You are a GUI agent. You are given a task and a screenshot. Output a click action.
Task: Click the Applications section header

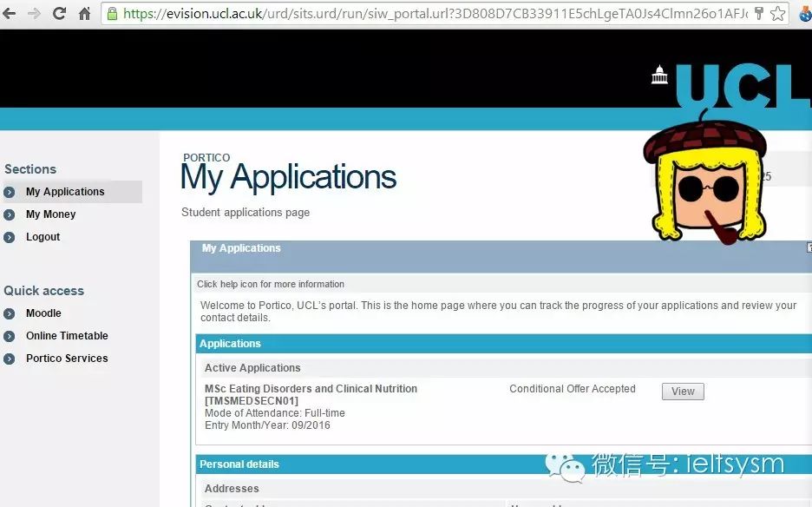[x=504, y=344]
